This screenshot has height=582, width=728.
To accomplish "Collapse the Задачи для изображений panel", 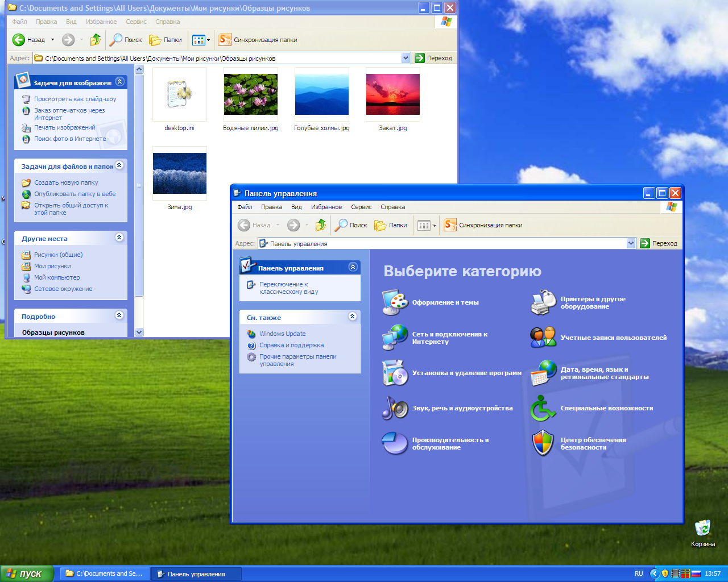I will pos(119,82).
